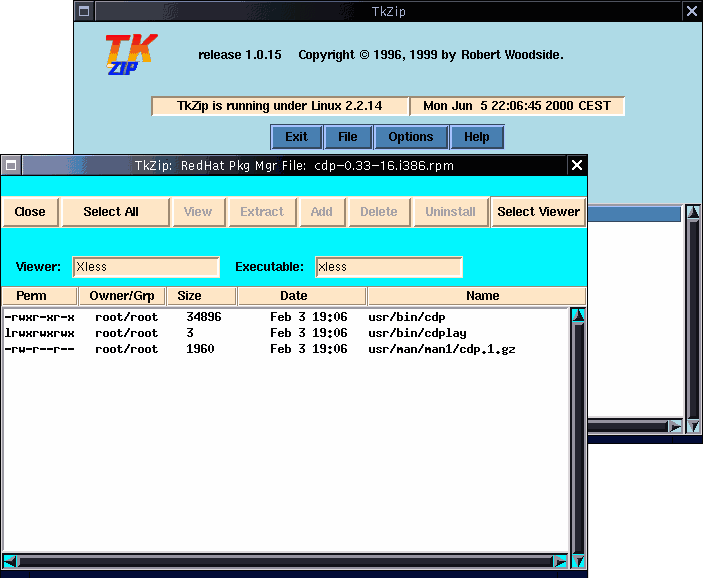The height and width of the screenshot is (578, 703).
Task: Click up arrow of main TkZip window scrollbar
Action: (x=693, y=212)
